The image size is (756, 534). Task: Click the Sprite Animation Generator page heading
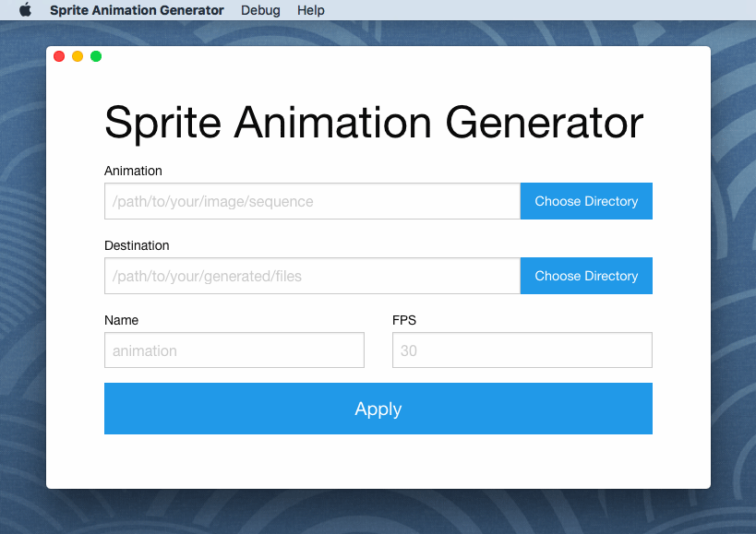[374, 123]
